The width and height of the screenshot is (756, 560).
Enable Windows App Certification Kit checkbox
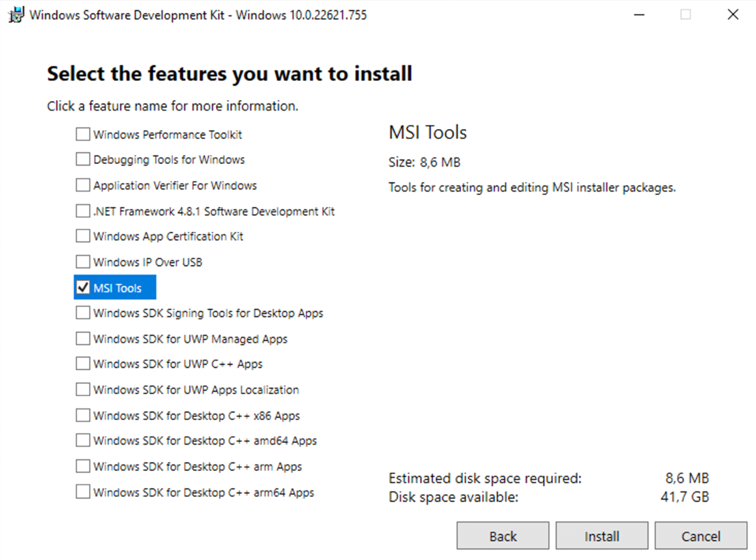pyautogui.click(x=83, y=236)
